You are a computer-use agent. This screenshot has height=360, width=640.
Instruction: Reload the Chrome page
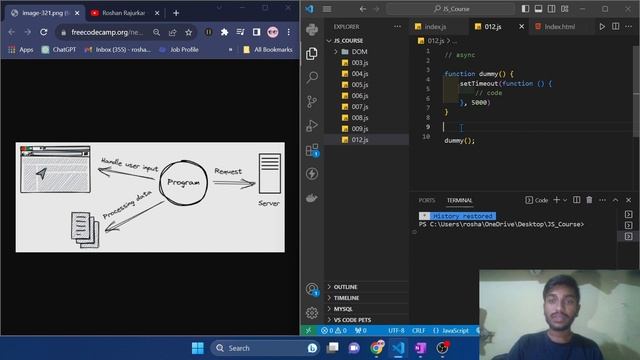(x=44, y=32)
